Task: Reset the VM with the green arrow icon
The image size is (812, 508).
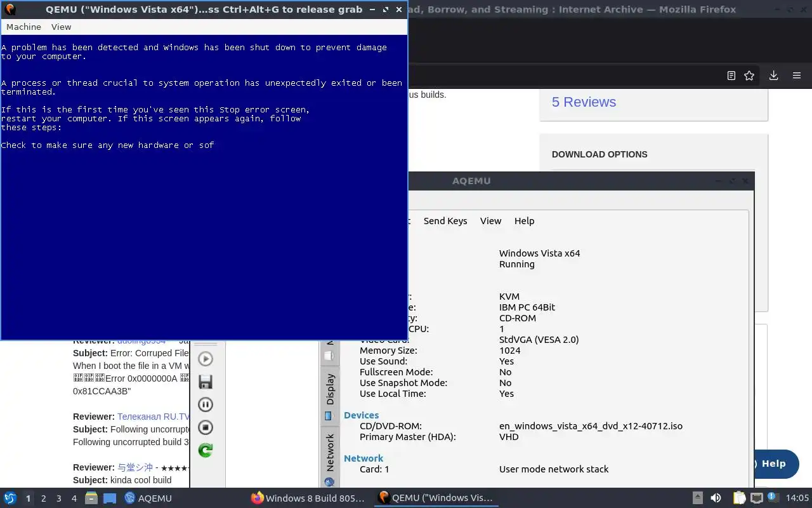Action: [x=206, y=450]
